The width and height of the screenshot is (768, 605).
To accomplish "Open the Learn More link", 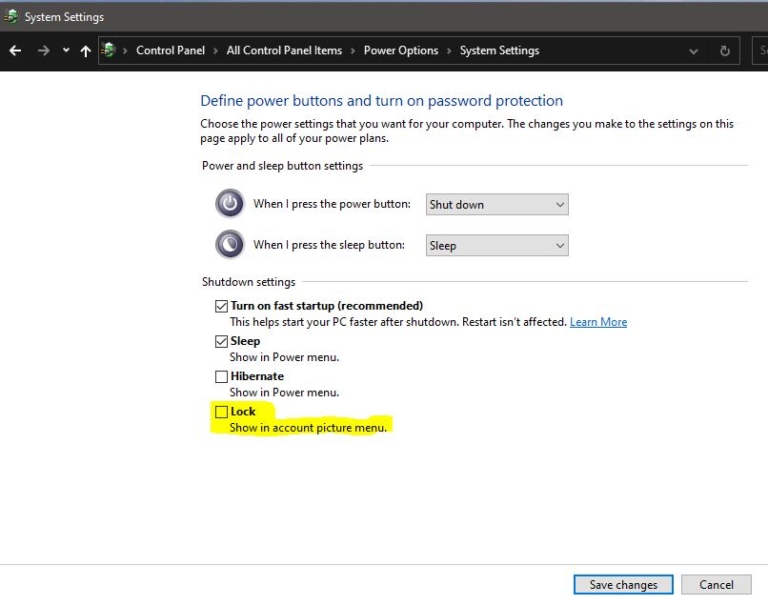I will point(598,322).
